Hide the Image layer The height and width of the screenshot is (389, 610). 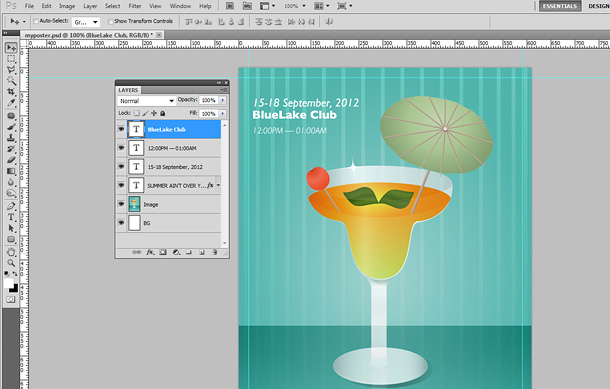[121, 204]
